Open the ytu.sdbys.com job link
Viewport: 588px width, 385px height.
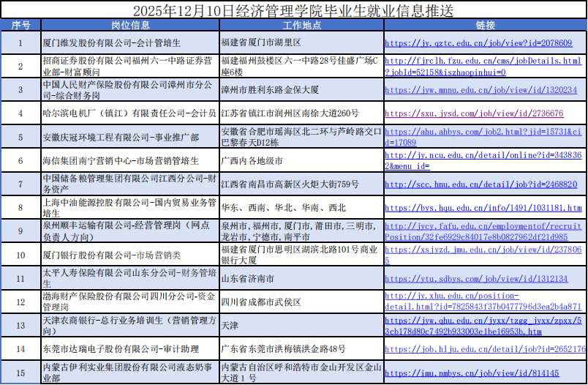point(476,279)
